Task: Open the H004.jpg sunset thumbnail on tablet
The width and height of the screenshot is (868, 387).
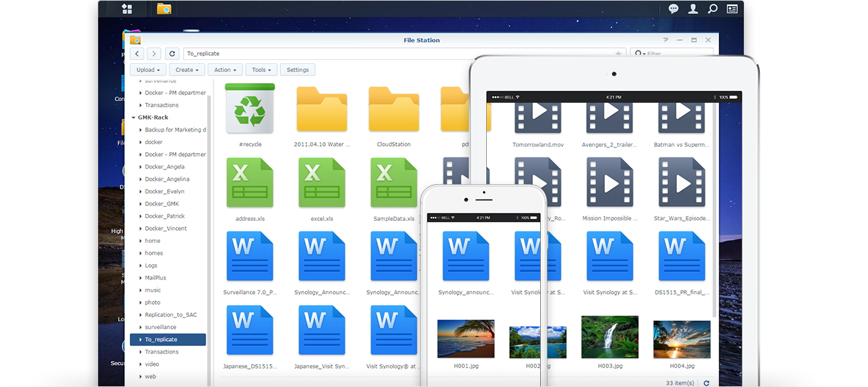Action: pyautogui.click(x=682, y=339)
